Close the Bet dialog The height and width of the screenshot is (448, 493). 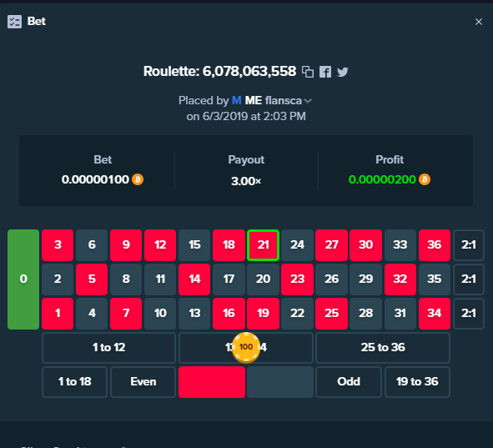[479, 22]
